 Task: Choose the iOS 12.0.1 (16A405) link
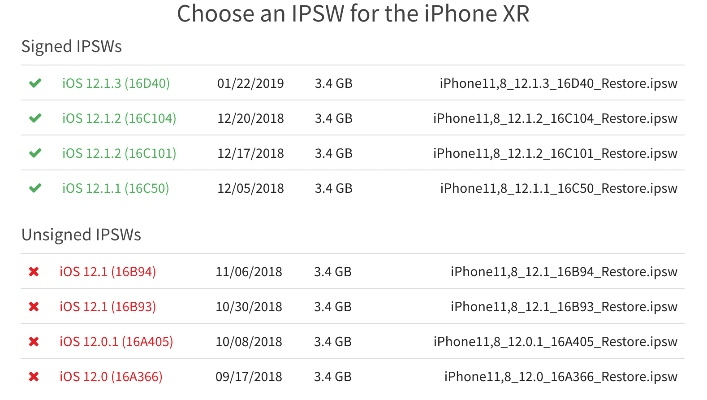pyautogui.click(x=116, y=341)
